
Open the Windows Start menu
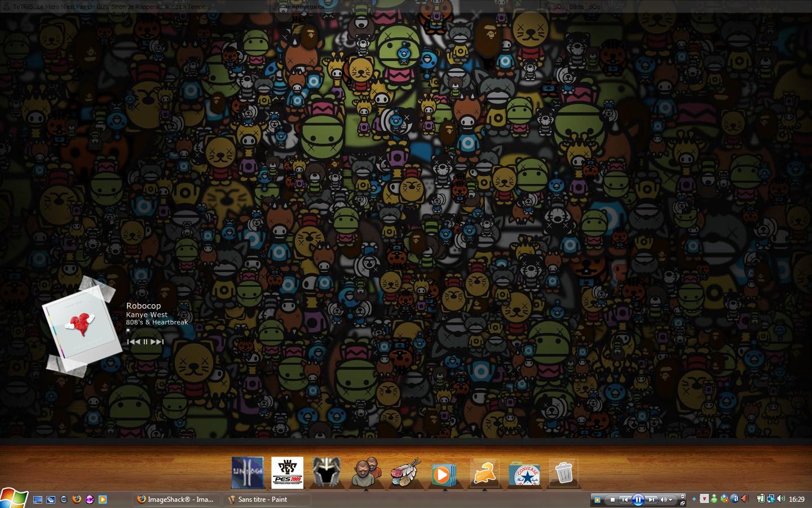(x=14, y=498)
